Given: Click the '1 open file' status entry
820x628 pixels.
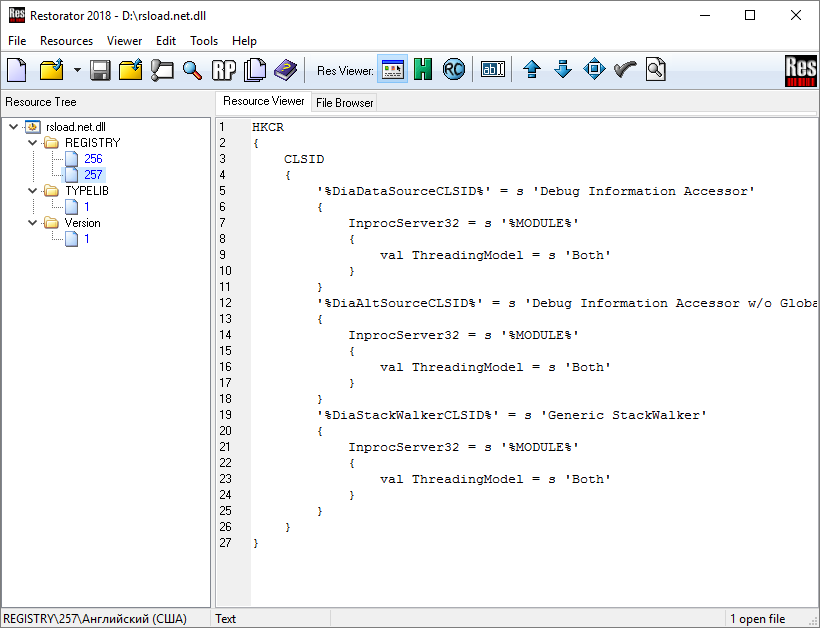Looking at the screenshot, I should pyautogui.click(x=758, y=619).
